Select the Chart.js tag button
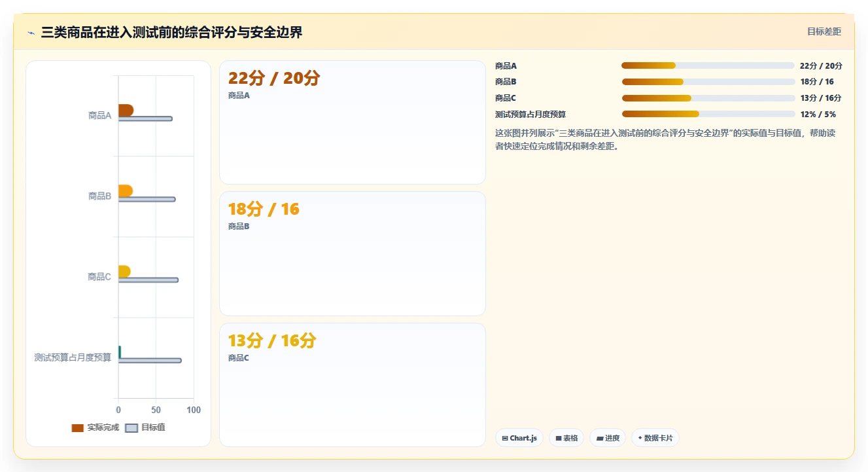Screen dimensions: 868x472 [519, 438]
